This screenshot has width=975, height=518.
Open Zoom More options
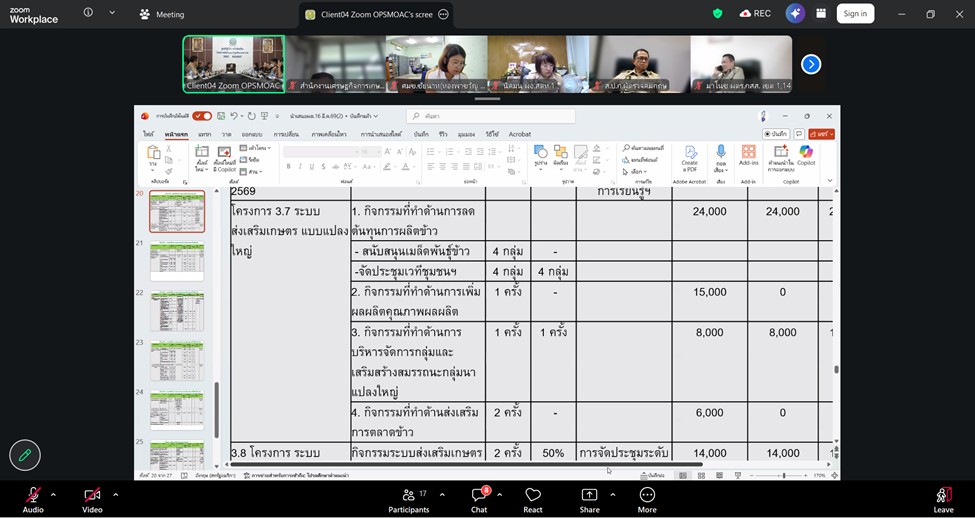tap(647, 499)
